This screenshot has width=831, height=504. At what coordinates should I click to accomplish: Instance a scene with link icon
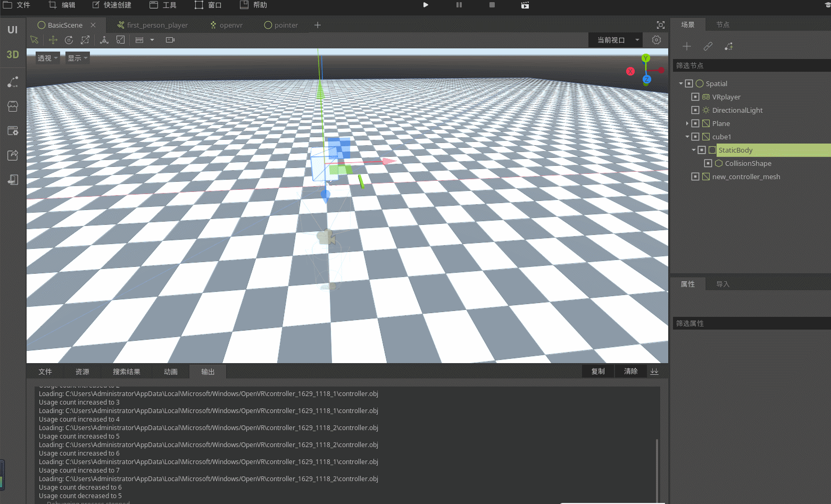point(708,46)
